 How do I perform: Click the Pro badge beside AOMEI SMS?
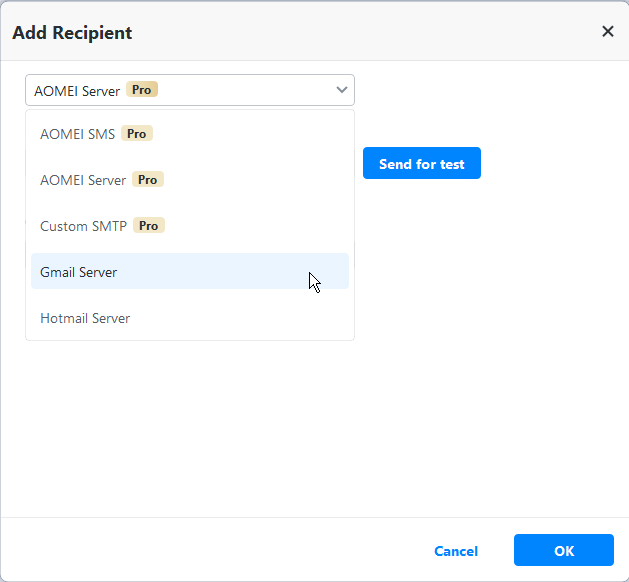[137, 134]
